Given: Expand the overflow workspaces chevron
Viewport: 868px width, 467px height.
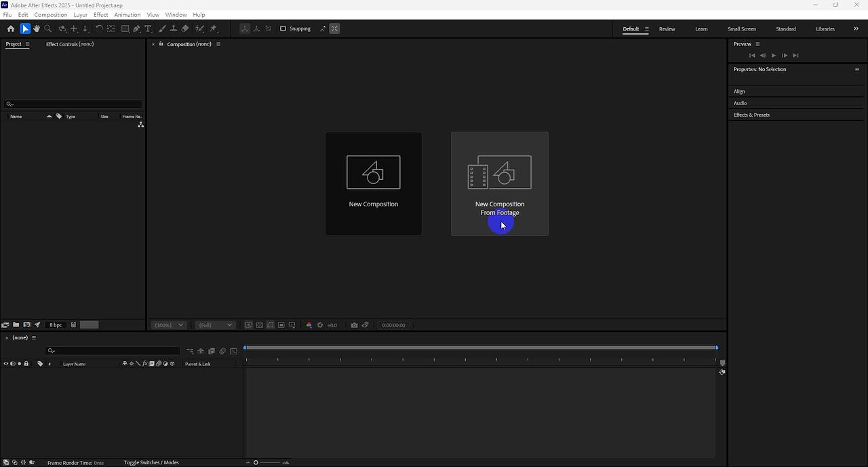Looking at the screenshot, I should coord(856,29).
